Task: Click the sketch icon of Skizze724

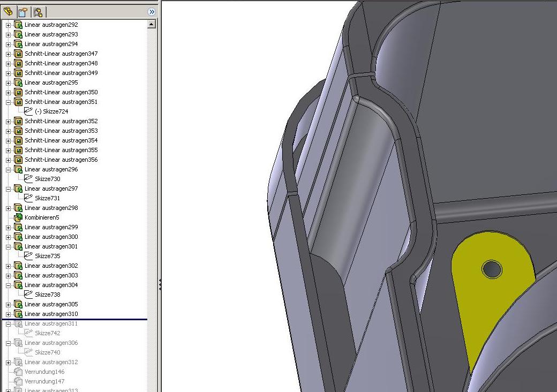Action: [x=28, y=111]
